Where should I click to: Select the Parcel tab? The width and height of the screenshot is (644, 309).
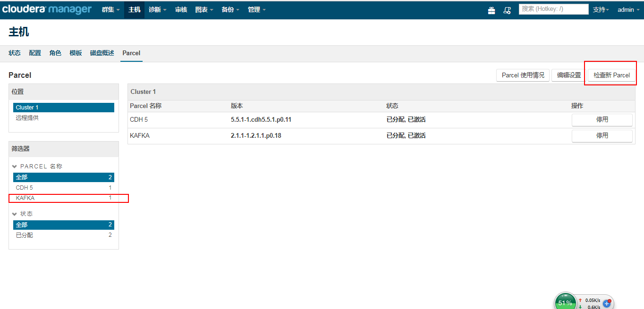click(131, 53)
